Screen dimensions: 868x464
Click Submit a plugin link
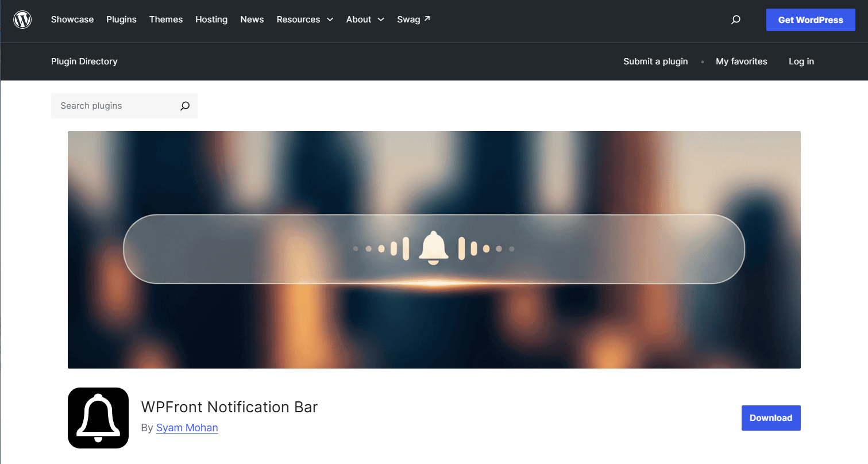655,62
